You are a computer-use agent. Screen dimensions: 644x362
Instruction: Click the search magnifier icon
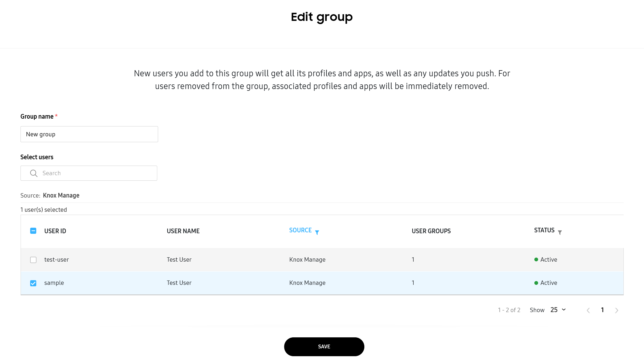tap(34, 173)
